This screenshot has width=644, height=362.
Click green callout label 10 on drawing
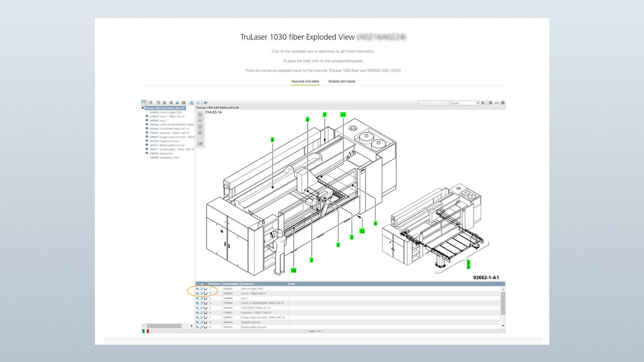click(294, 270)
